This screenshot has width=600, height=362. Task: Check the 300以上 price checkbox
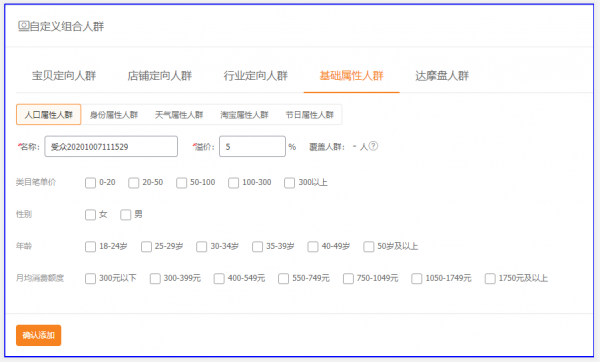tap(289, 183)
